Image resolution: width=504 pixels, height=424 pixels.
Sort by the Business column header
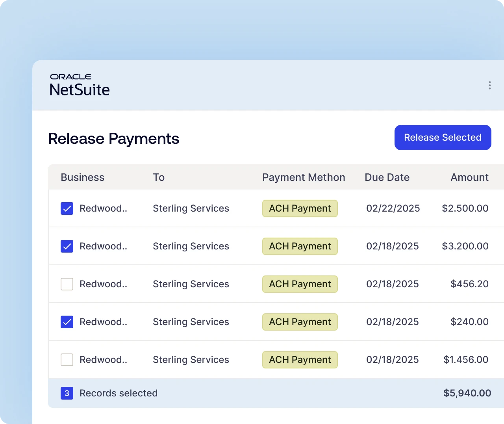(82, 177)
